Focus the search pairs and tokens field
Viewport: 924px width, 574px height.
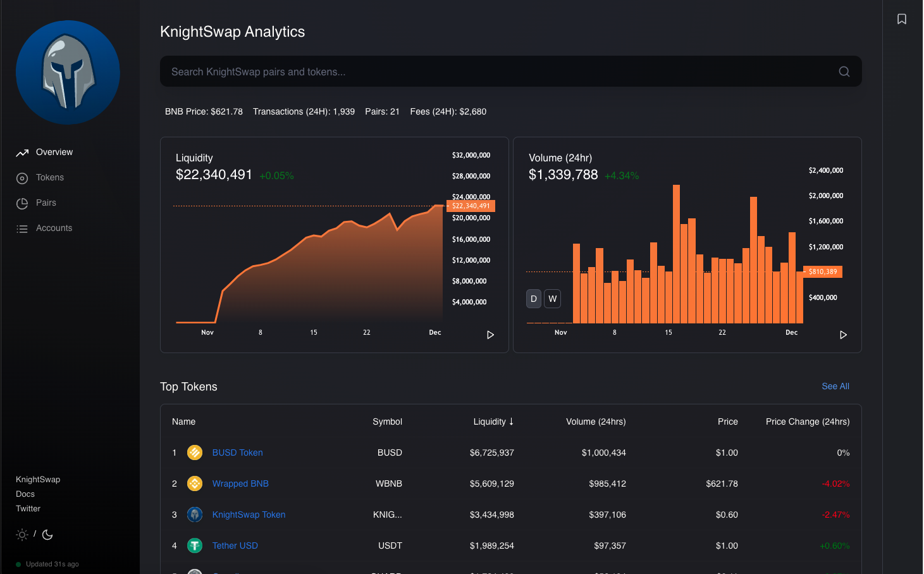point(510,72)
